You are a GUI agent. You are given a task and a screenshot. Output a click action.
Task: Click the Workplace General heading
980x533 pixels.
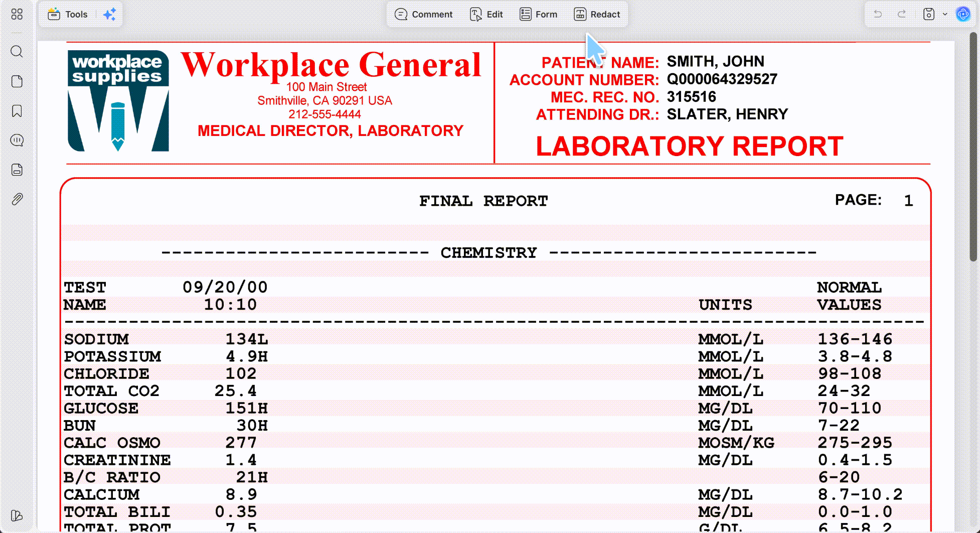coord(331,65)
